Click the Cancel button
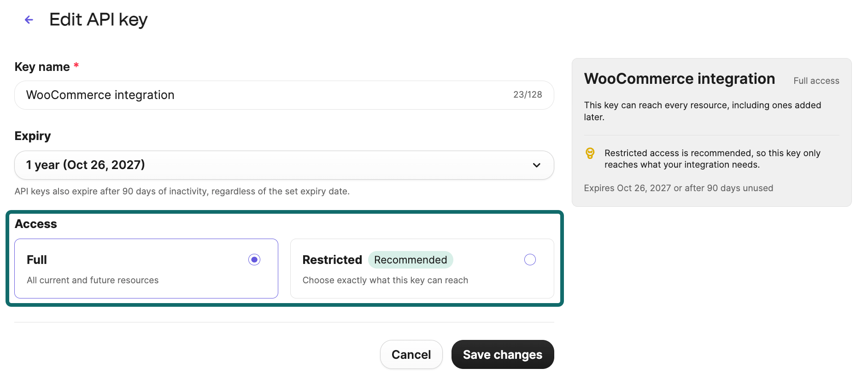868x386 pixels. tap(411, 355)
